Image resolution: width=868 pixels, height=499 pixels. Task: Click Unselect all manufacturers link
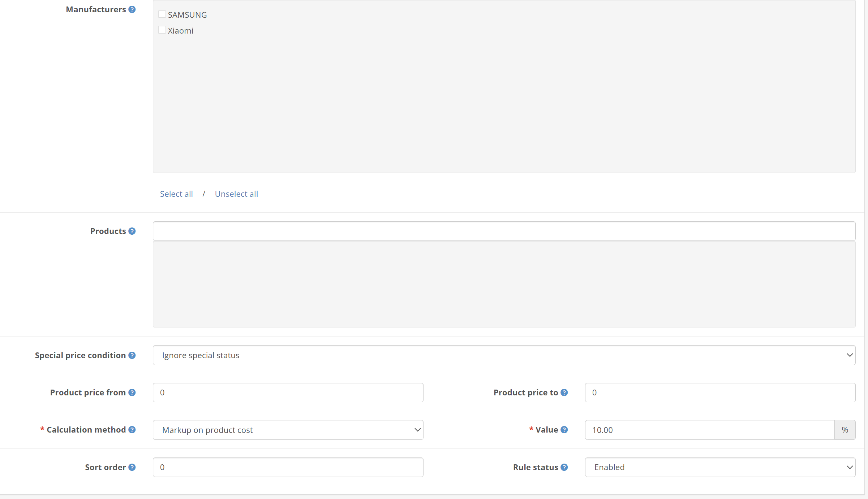(236, 194)
